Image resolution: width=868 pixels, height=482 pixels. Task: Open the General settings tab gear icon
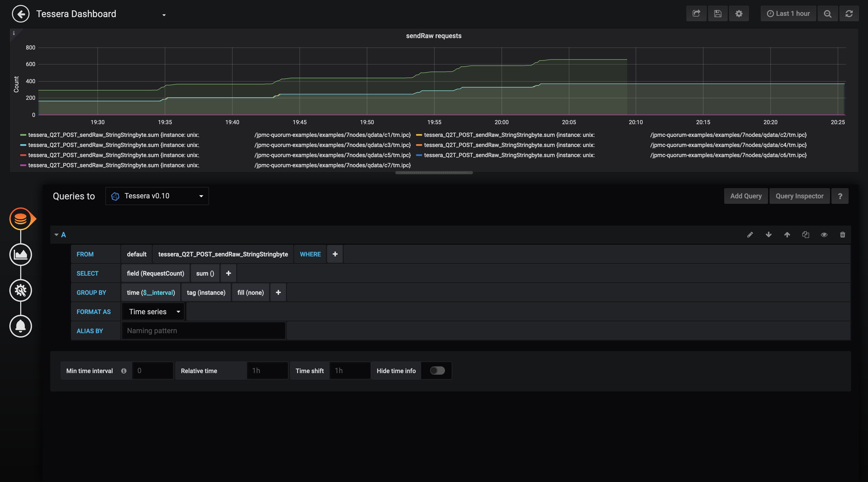pyautogui.click(x=20, y=290)
